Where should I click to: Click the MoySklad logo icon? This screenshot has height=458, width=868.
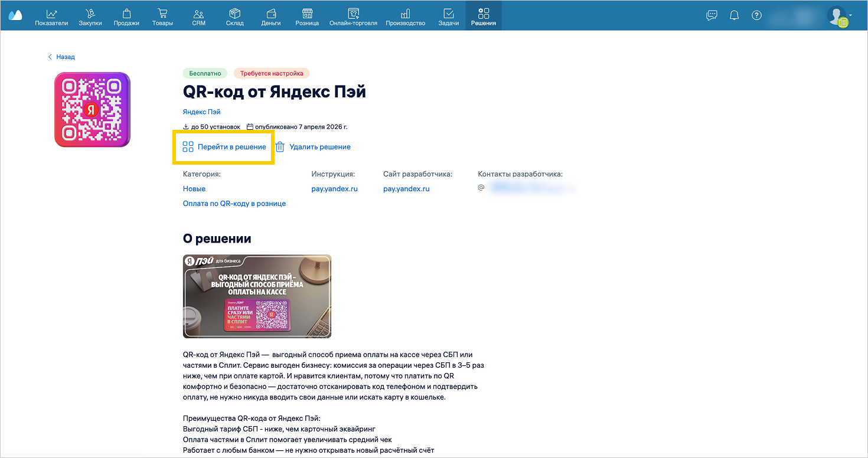pos(15,15)
